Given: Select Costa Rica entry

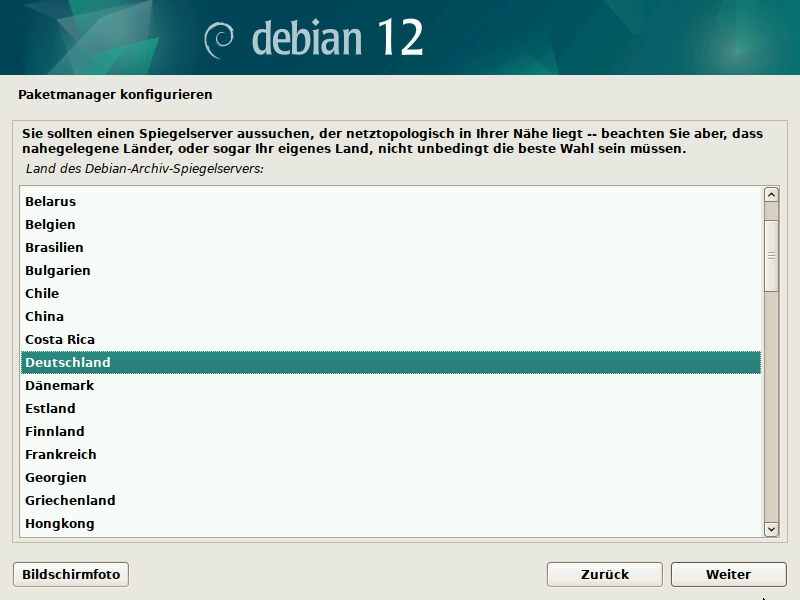Looking at the screenshot, I should tap(60, 339).
